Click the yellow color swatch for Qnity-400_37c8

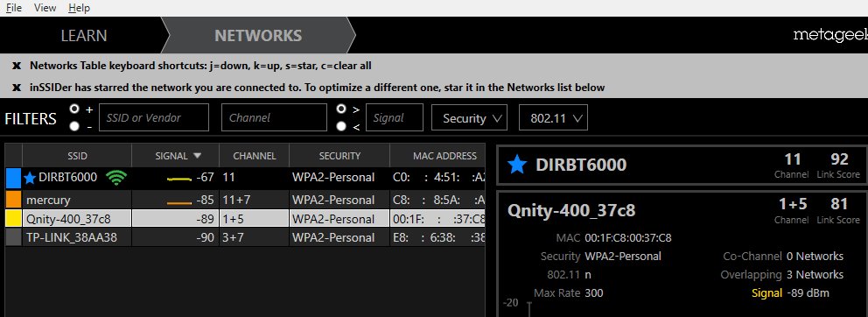click(x=13, y=218)
